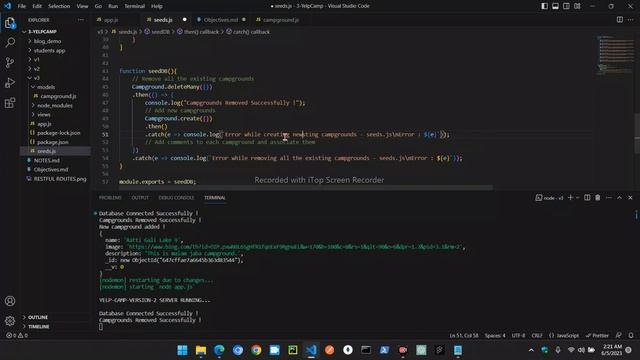
Task: Open Google Chrome from taskbar
Action: [x=256, y=350]
